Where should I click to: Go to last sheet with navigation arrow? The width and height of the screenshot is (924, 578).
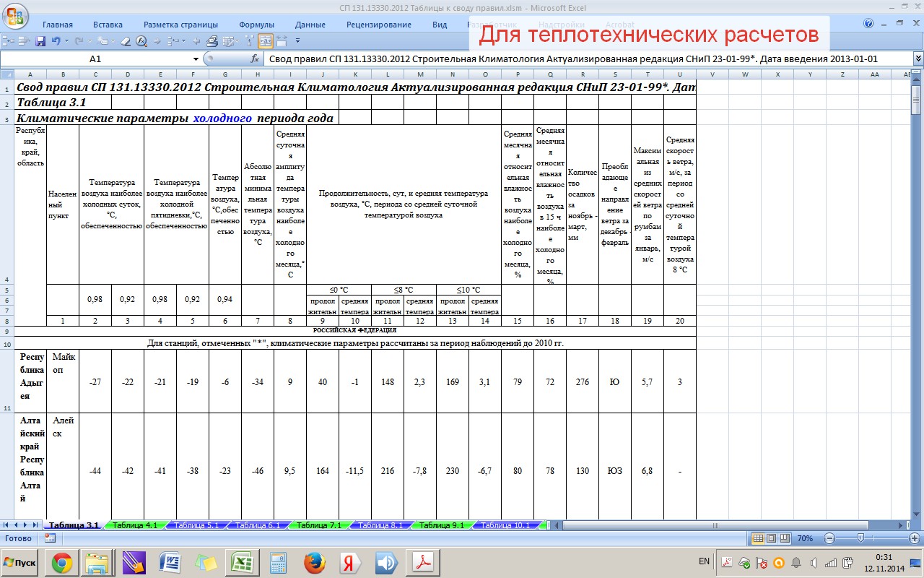[x=35, y=525]
